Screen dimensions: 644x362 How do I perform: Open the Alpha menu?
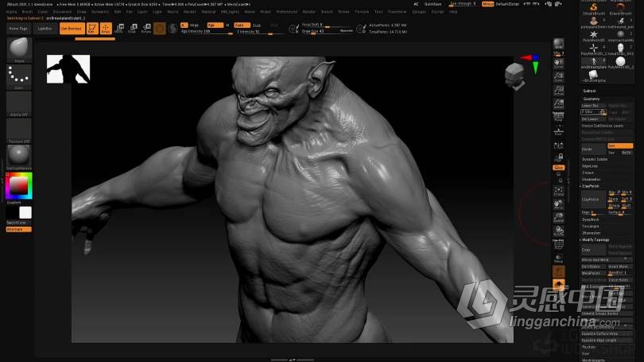click(11, 12)
